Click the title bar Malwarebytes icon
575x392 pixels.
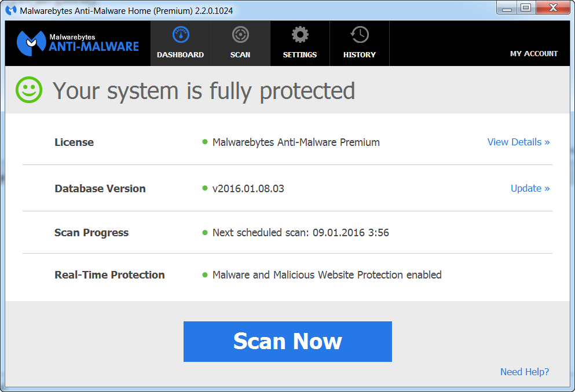11,10
